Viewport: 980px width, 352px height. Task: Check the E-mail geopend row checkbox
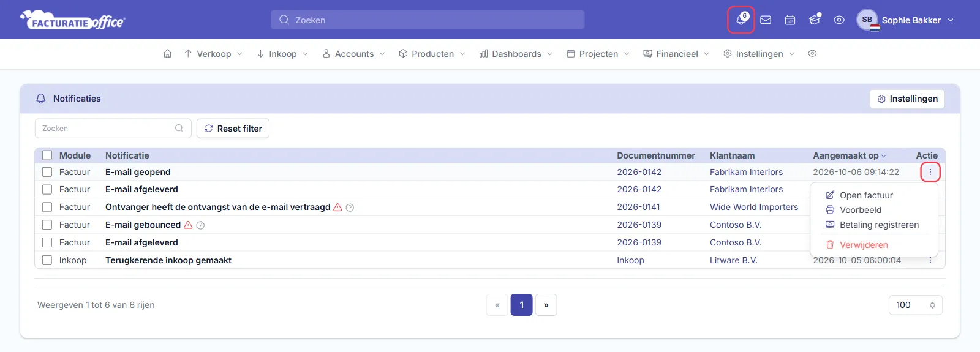pyautogui.click(x=47, y=172)
